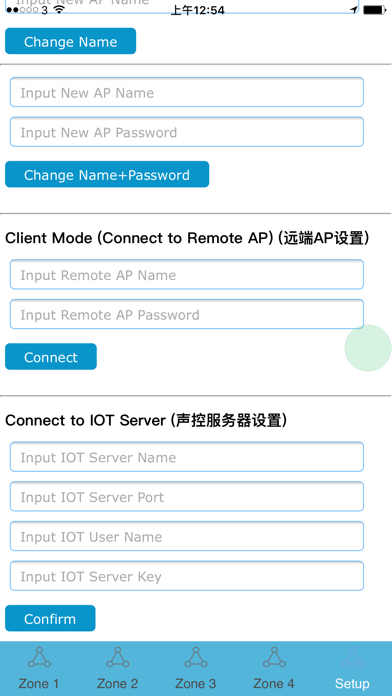
Task: Tap the Zone 2 triangle icon
Action: [118, 657]
